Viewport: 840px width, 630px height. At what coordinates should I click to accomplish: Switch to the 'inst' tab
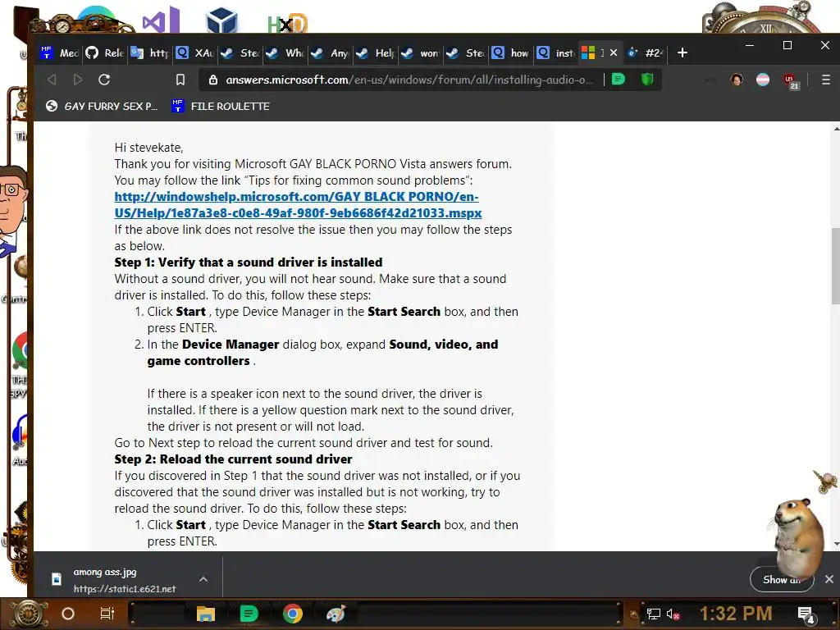click(x=555, y=52)
